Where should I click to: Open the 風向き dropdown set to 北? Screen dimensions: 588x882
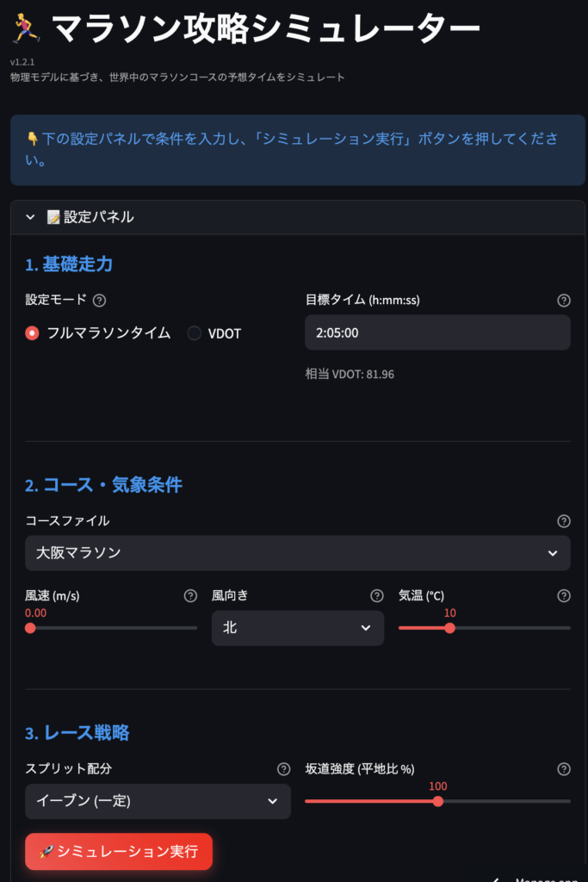tap(297, 628)
